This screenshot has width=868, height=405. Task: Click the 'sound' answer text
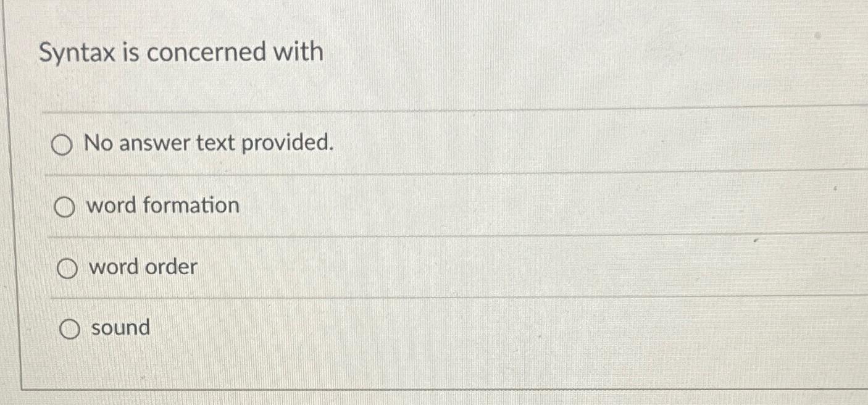(120, 328)
